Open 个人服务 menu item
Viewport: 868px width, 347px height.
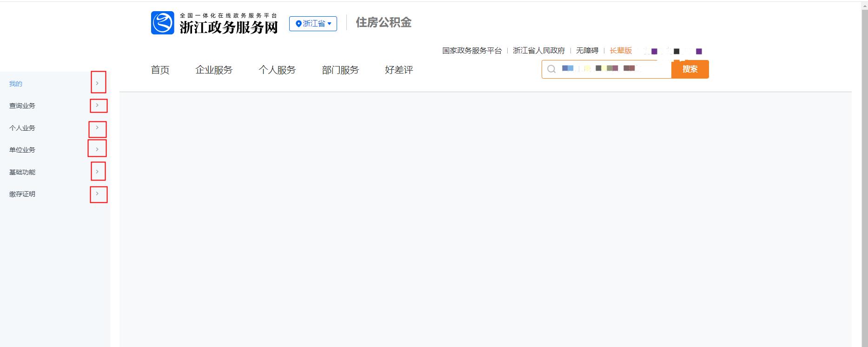(x=277, y=70)
